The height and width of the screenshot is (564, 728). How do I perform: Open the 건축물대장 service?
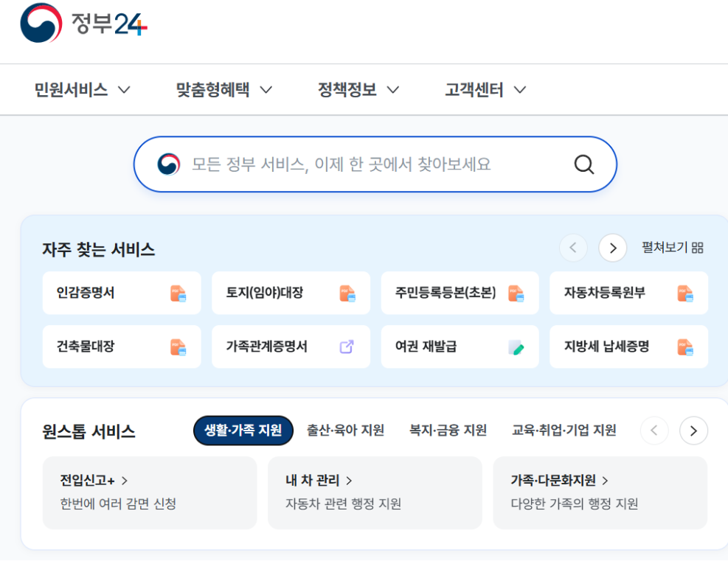tap(122, 347)
